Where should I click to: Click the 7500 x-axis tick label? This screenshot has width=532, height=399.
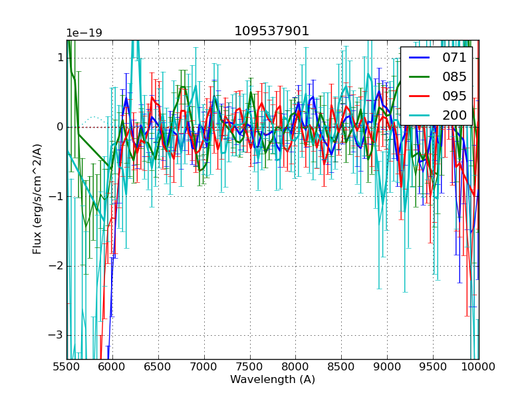[250, 366]
